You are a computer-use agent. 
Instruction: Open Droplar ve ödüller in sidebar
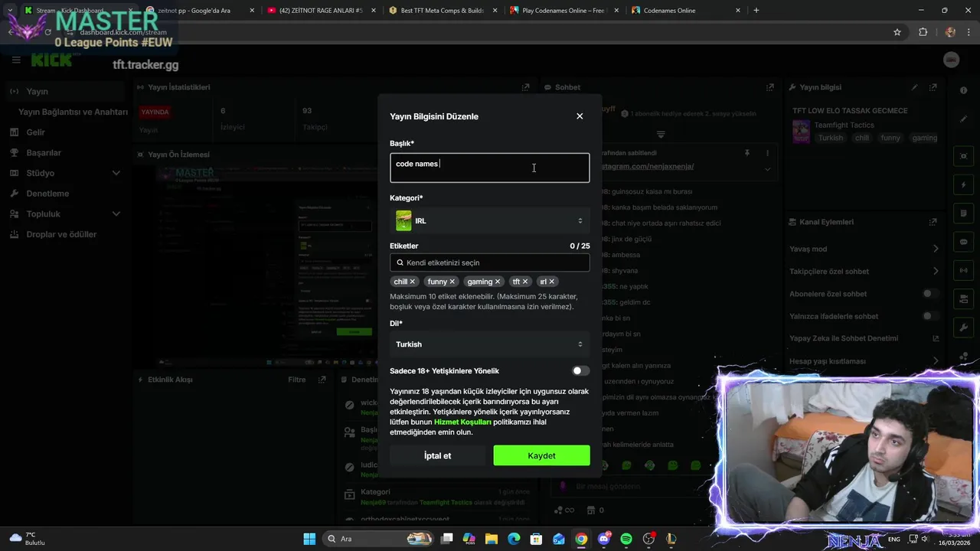click(x=64, y=234)
